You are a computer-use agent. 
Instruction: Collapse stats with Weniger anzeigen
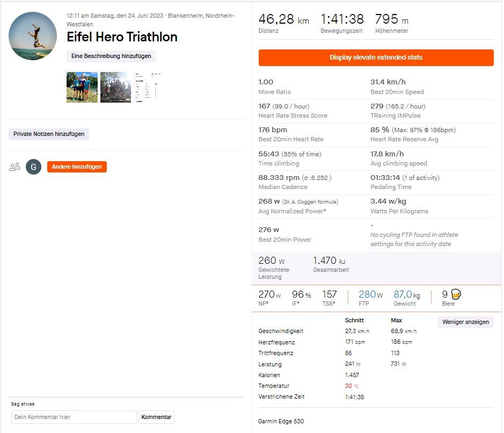pos(465,322)
